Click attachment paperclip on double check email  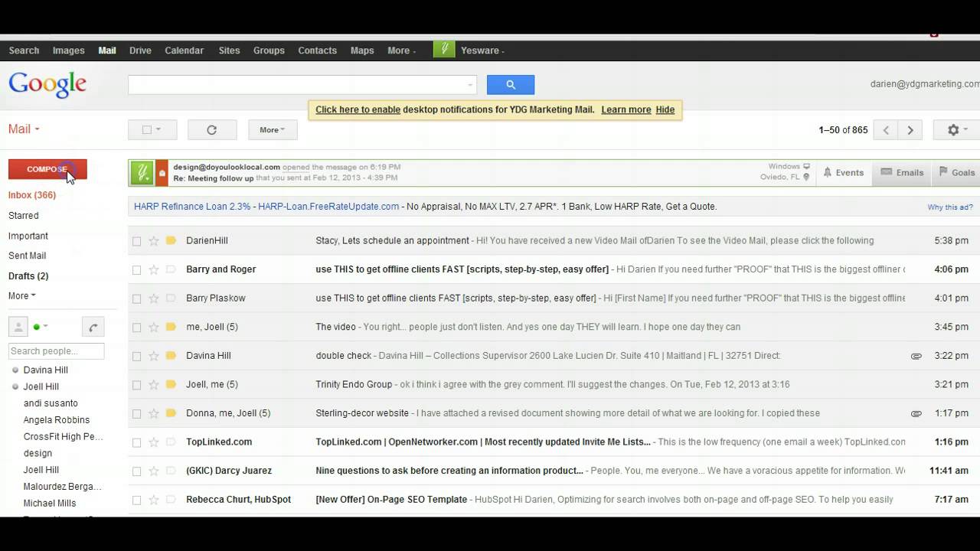916,356
